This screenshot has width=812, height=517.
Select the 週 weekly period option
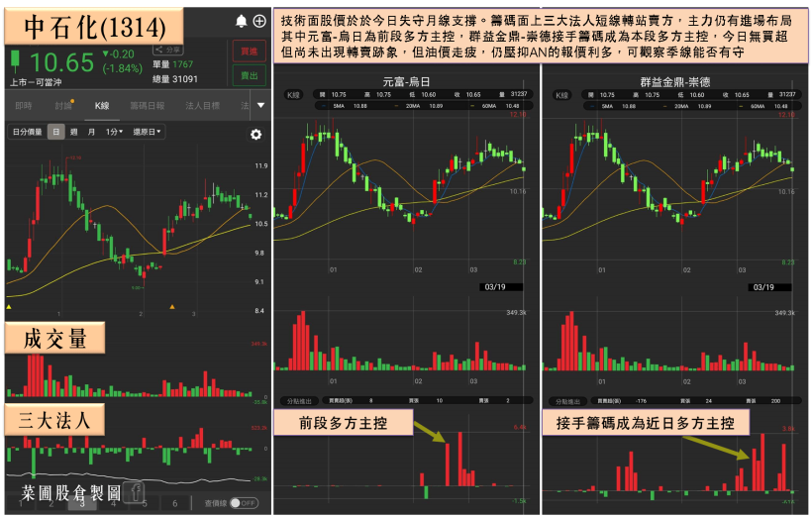coord(73,132)
